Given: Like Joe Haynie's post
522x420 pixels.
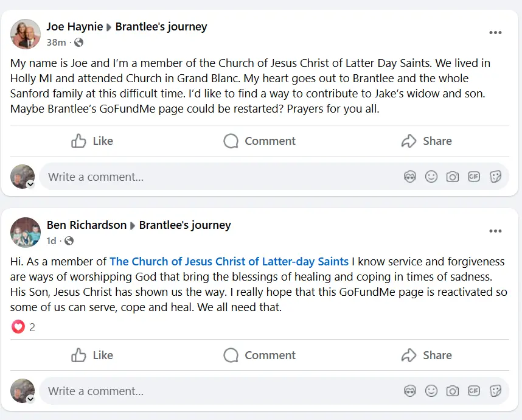Looking at the screenshot, I should [92, 141].
